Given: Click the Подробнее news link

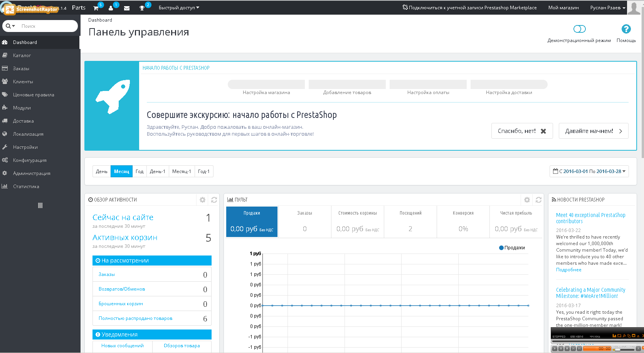Looking at the screenshot, I should [569, 270].
